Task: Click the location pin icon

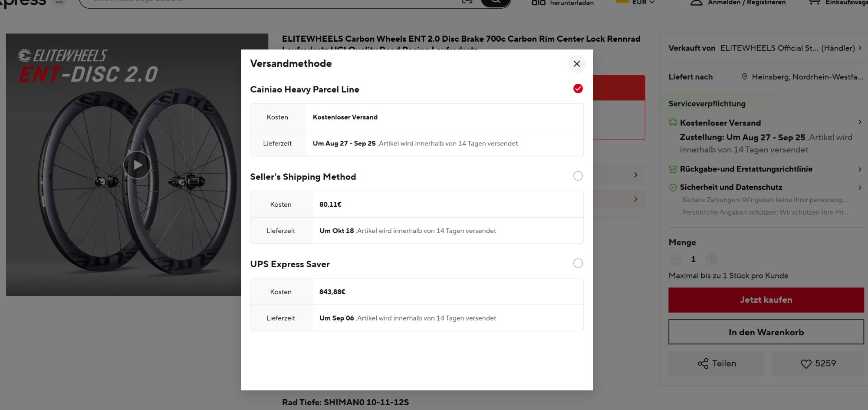Action: coord(745,77)
